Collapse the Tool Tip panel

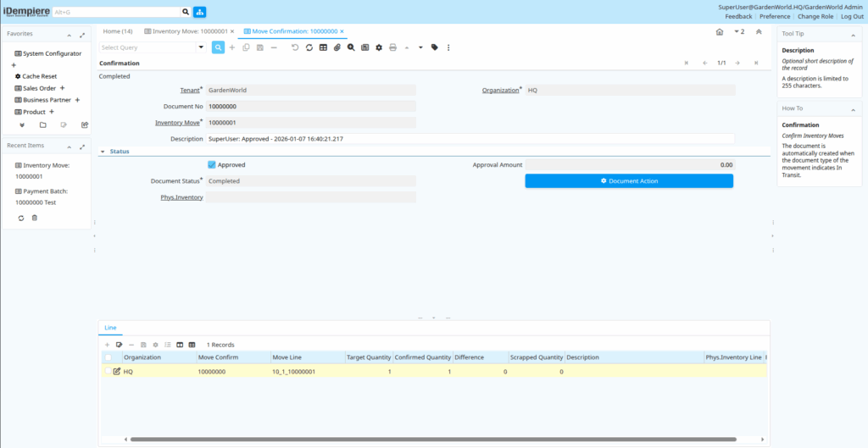point(853,34)
